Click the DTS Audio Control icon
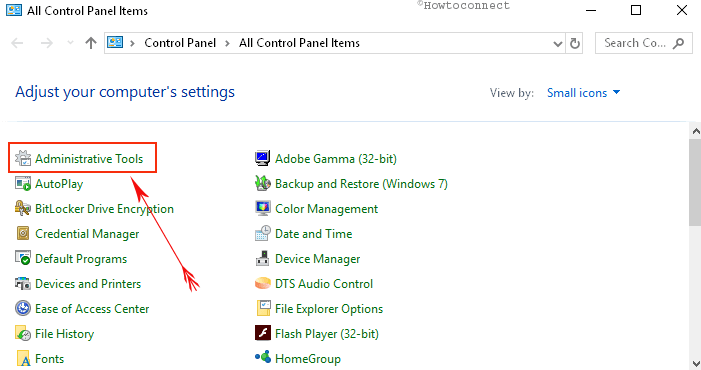Screen dimensions: 701x370 click(x=263, y=284)
